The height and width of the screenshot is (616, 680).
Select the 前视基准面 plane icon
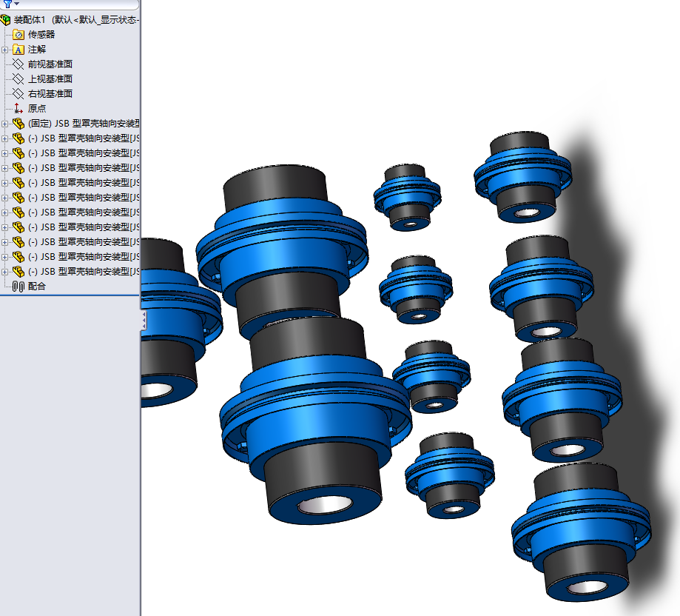18,64
